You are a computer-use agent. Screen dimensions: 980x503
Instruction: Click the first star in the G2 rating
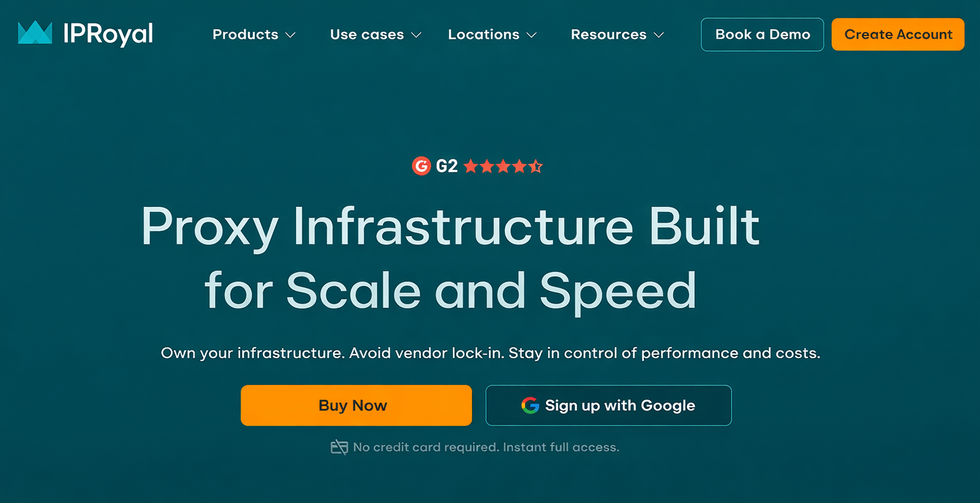coord(471,167)
